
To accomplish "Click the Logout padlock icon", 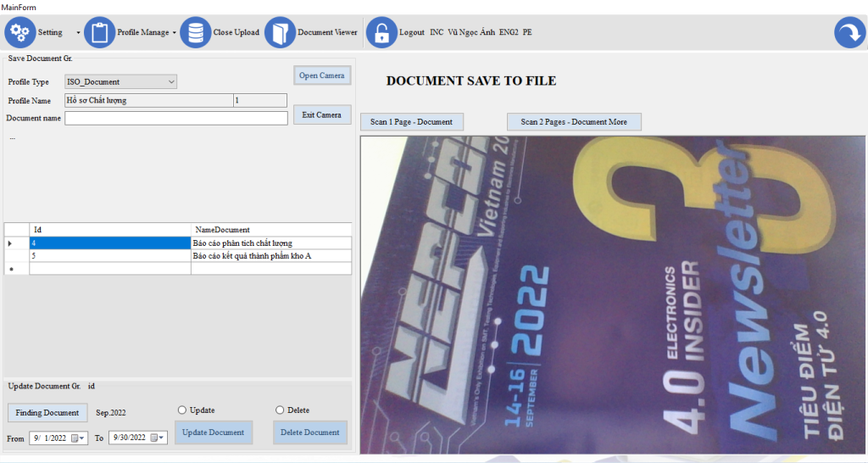I will (x=381, y=32).
